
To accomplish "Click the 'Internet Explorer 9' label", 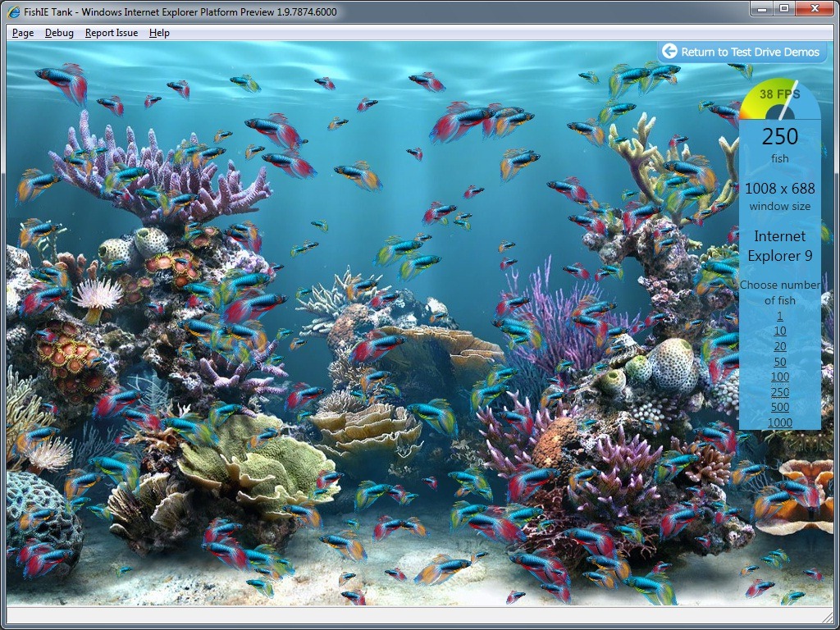I will (x=779, y=246).
